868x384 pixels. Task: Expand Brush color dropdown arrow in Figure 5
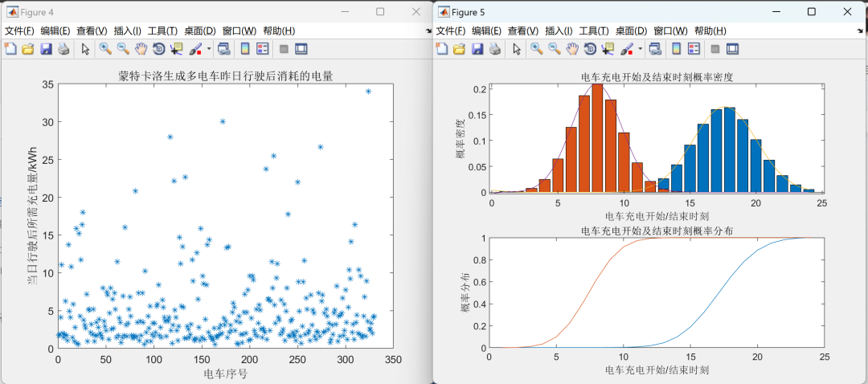coord(641,49)
